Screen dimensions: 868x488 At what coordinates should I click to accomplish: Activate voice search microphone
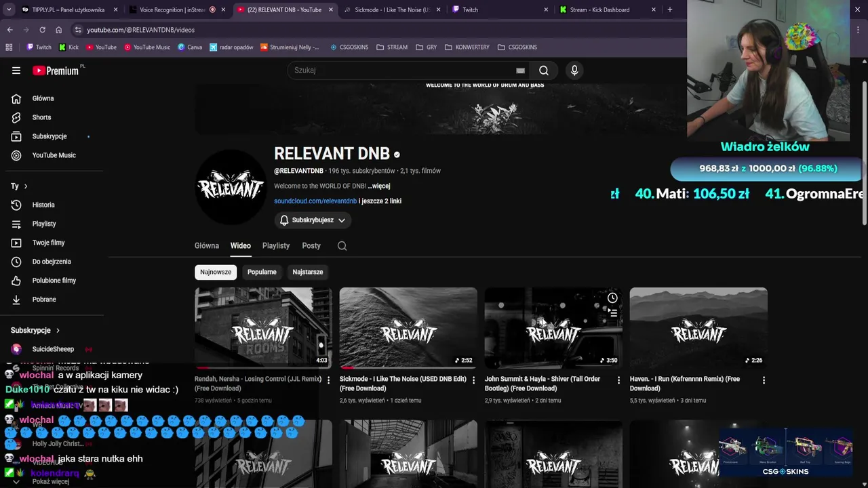[574, 70]
